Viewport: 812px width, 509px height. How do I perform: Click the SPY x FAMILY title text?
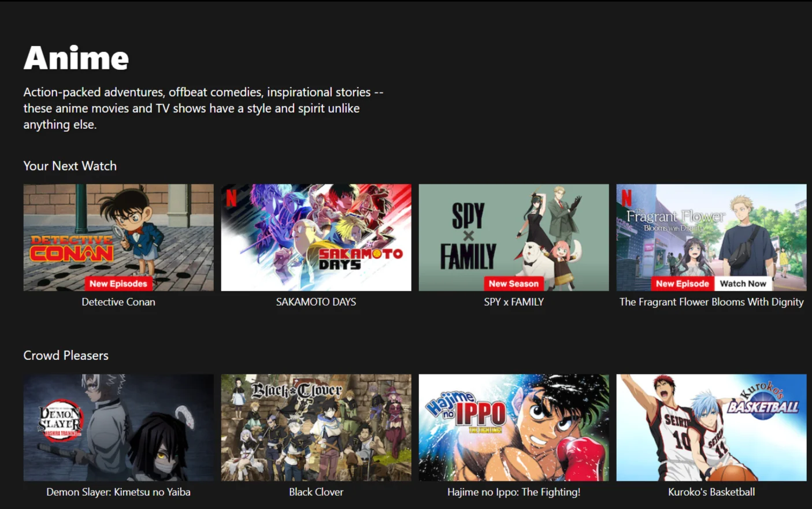[513, 302]
